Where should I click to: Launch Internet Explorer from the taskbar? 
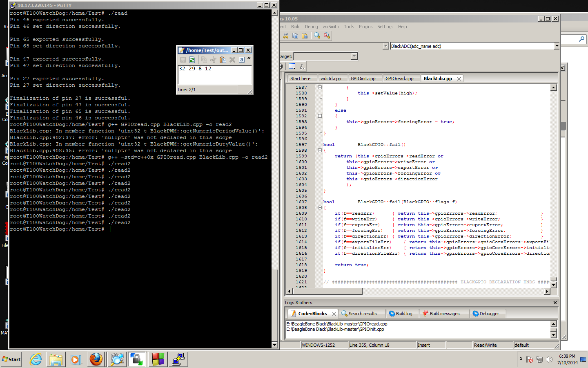[x=36, y=359]
